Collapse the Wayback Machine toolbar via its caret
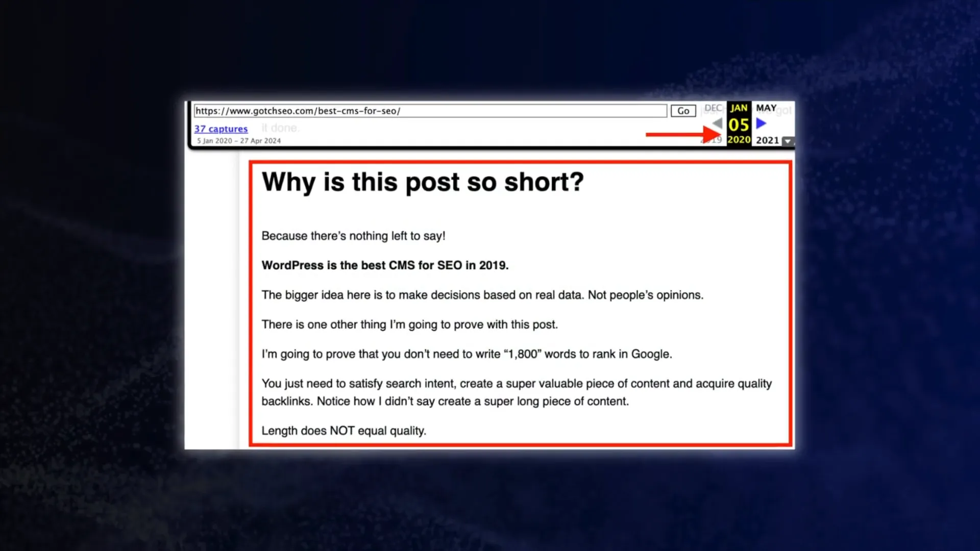The image size is (980, 551). [x=788, y=141]
